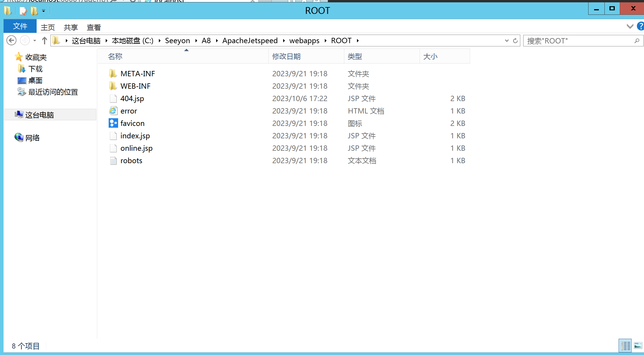Expand the ribbon with chevron arrow
Screen dimensions: 644x355
pyautogui.click(x=630, y=26)
